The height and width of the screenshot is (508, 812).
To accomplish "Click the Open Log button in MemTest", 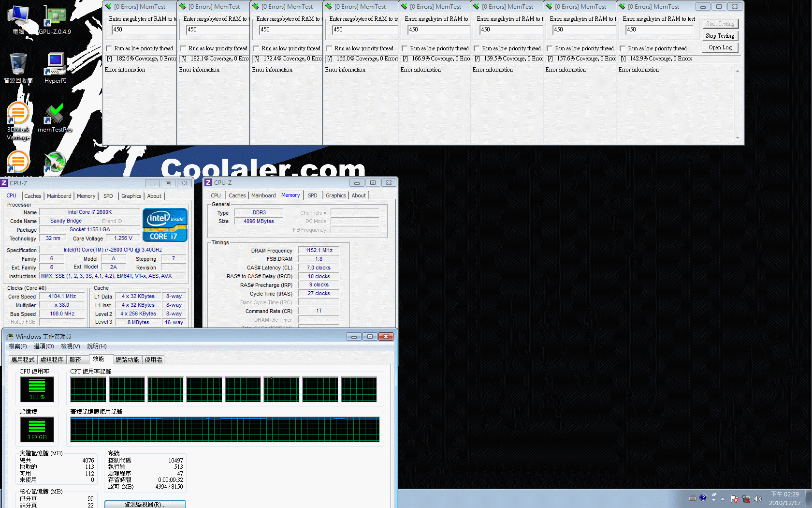I will 720,47.
